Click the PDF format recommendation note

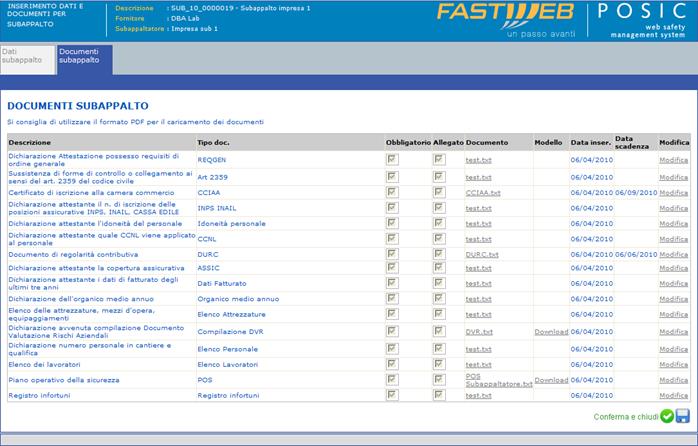pos(135,122)
